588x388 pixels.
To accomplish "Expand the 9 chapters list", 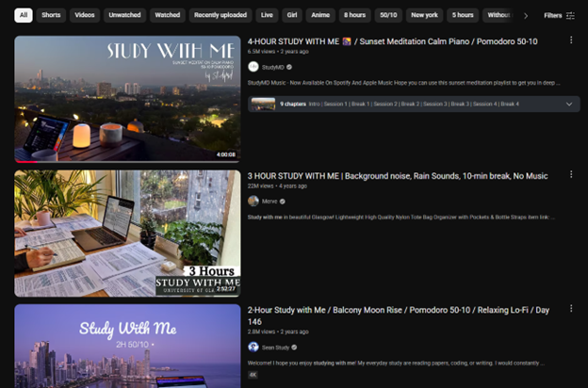I will coord(568,104).
